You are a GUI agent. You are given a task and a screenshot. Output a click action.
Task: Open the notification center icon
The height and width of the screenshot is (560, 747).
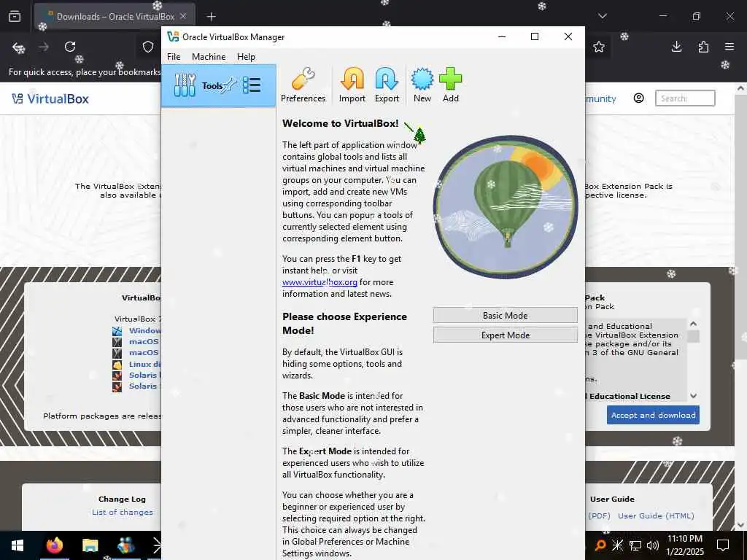click(723, 545)
